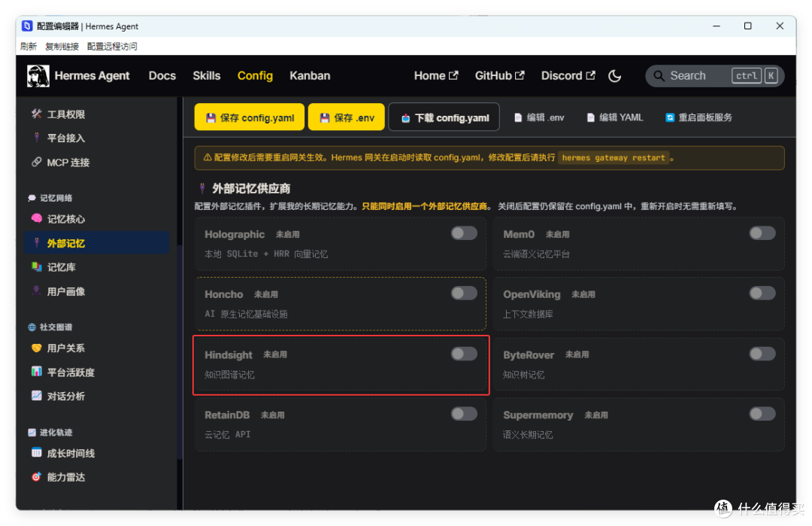Click the hermes gateway restart code text
The width and height of the screenshot is (812, 526).
(614, 157)
